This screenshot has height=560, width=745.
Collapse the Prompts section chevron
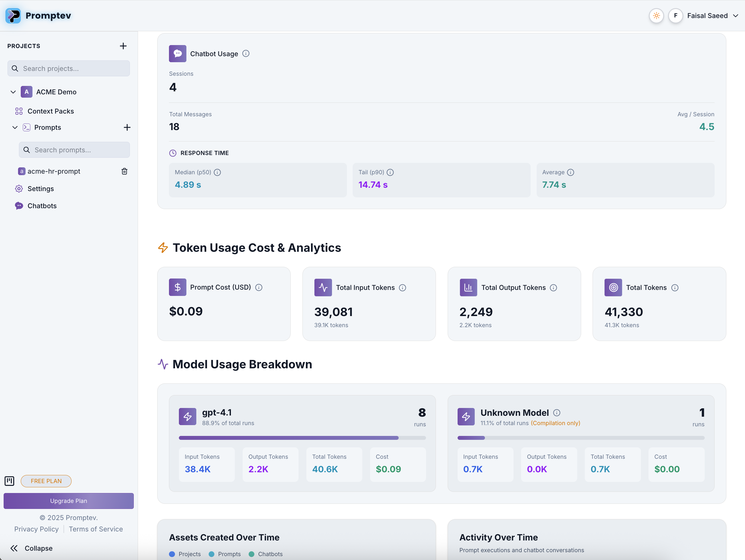click(15, 128)
